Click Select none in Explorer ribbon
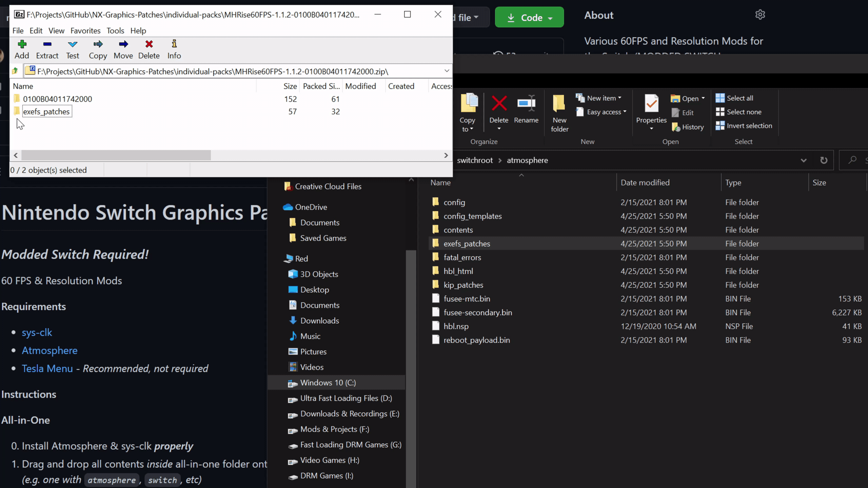Screen dimensions: 868x488 (738, 112)
